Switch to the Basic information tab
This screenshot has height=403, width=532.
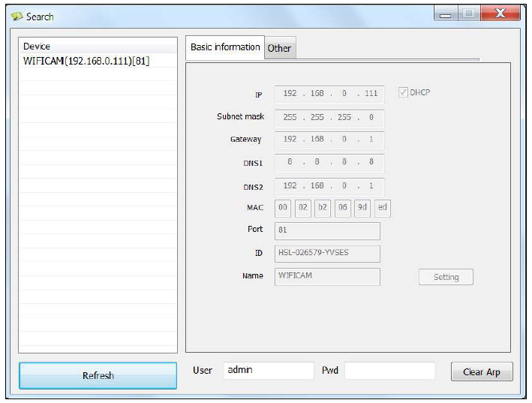tap(225, 47)
